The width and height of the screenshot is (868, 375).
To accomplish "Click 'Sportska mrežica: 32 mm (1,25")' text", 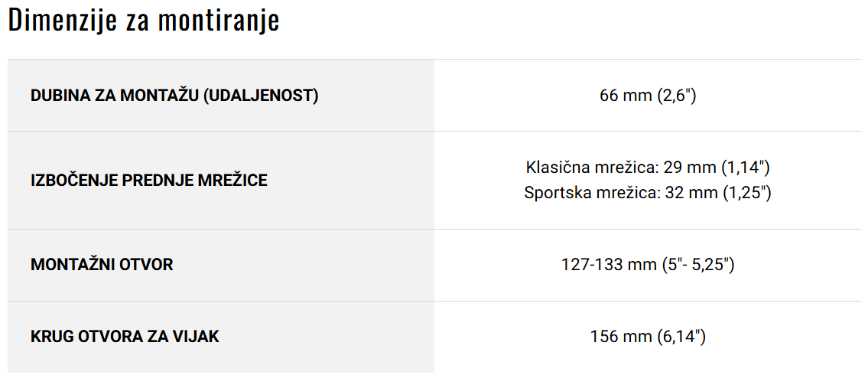I will pyautogui.click(x=648, y=193).
